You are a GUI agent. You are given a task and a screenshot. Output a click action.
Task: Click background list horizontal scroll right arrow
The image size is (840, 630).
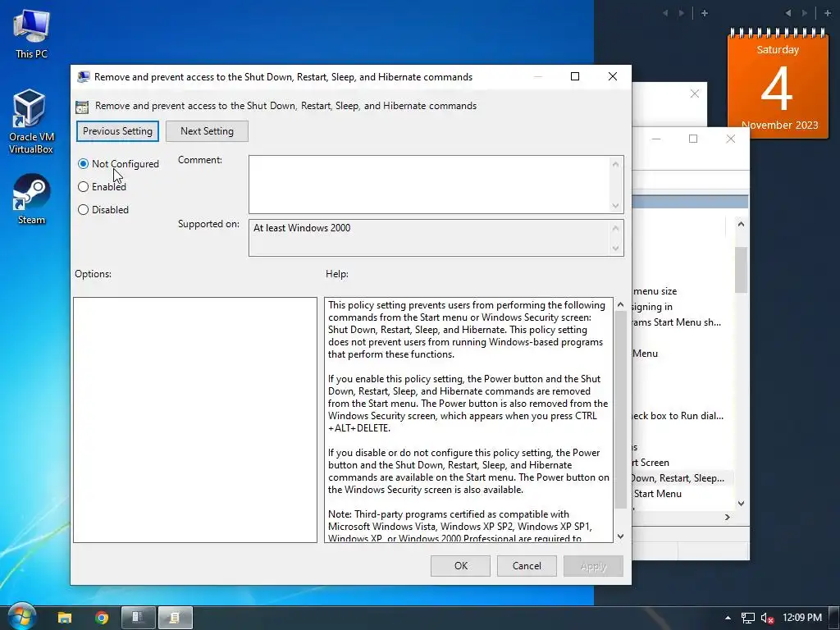click(727, 517)
